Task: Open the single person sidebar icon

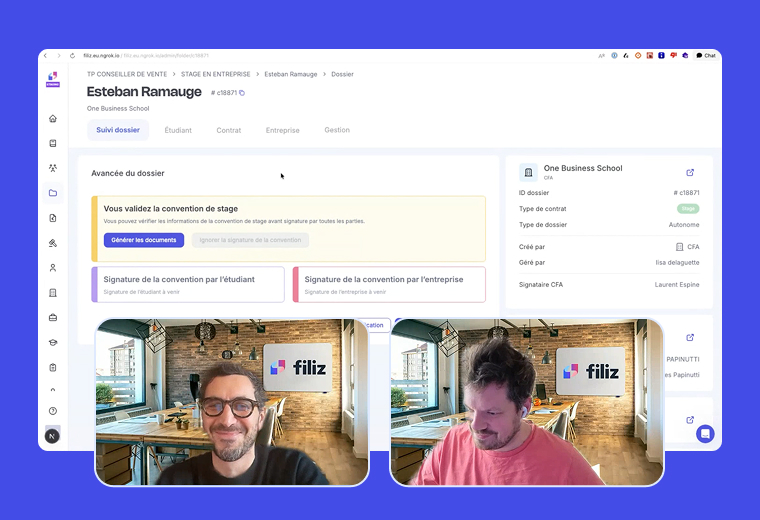Action: pyautogui.click(x=53, y=268)
